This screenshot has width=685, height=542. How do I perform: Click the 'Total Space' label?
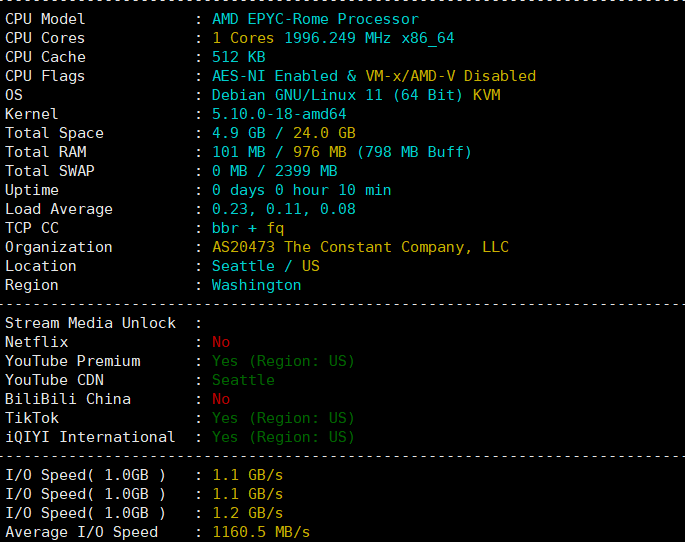click(x=54, y=133)
